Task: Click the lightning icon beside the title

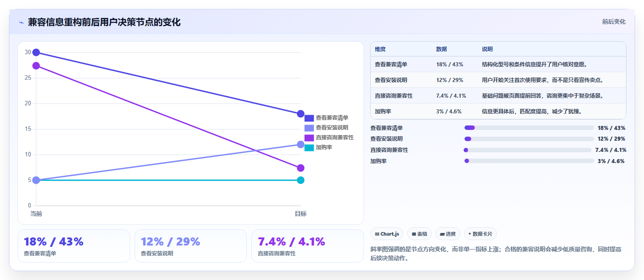Action: pyautogui.click(x=21, y=22)
